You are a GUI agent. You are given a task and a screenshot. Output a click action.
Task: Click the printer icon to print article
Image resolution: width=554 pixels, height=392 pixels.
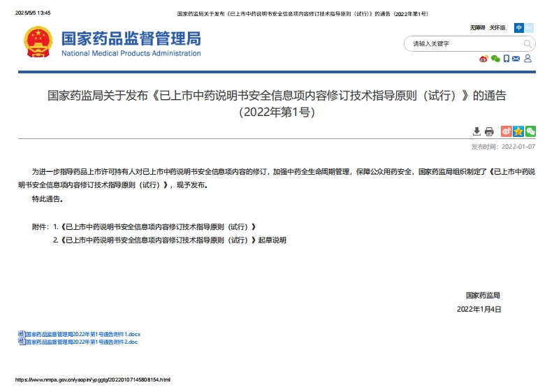point(489,131)
